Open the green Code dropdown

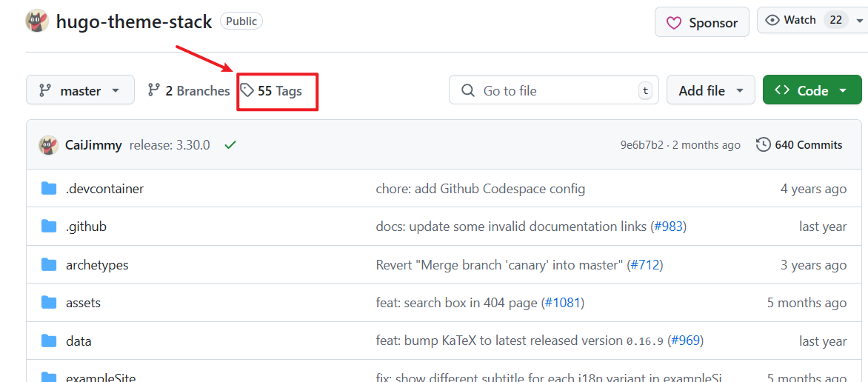pyautogui.click(x=812, y=90)
